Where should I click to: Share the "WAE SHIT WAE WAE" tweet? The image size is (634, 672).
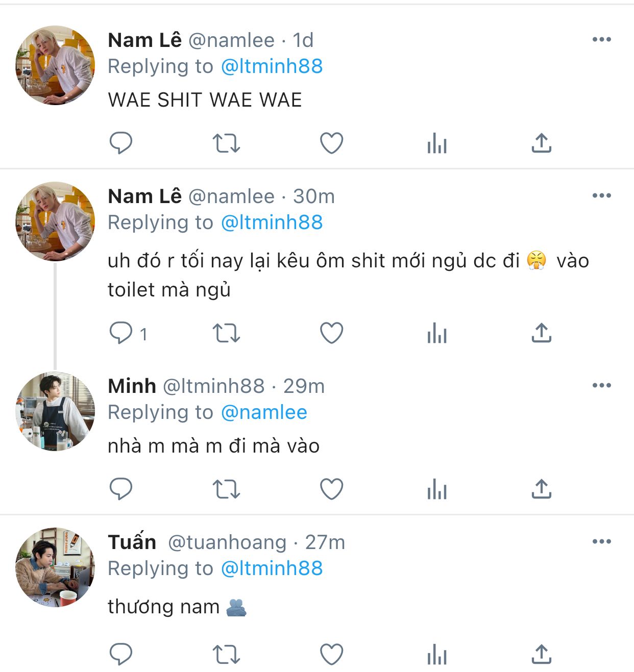point(541,143)
